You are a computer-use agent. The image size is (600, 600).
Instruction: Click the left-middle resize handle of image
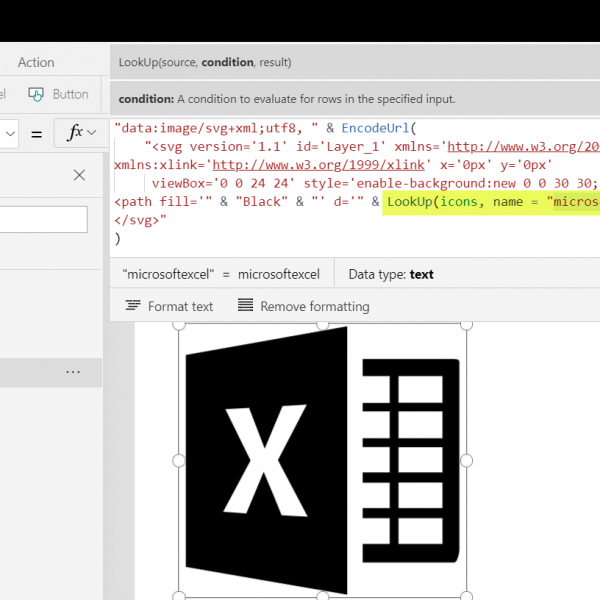click(179, 460)
